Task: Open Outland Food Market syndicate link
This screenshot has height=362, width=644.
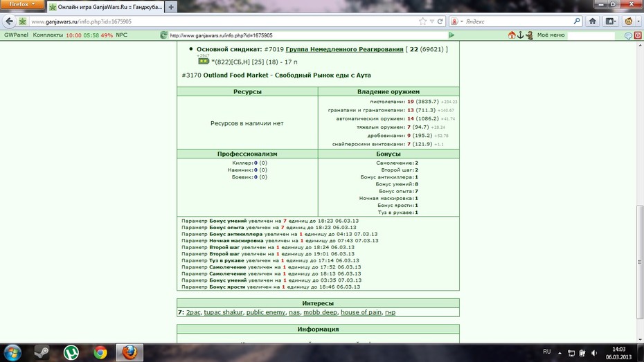Action: click(287, 75)
